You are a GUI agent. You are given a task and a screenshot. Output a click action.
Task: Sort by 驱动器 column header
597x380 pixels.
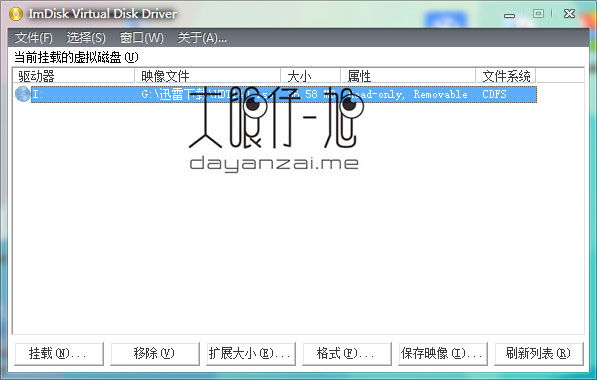point(73,76)
